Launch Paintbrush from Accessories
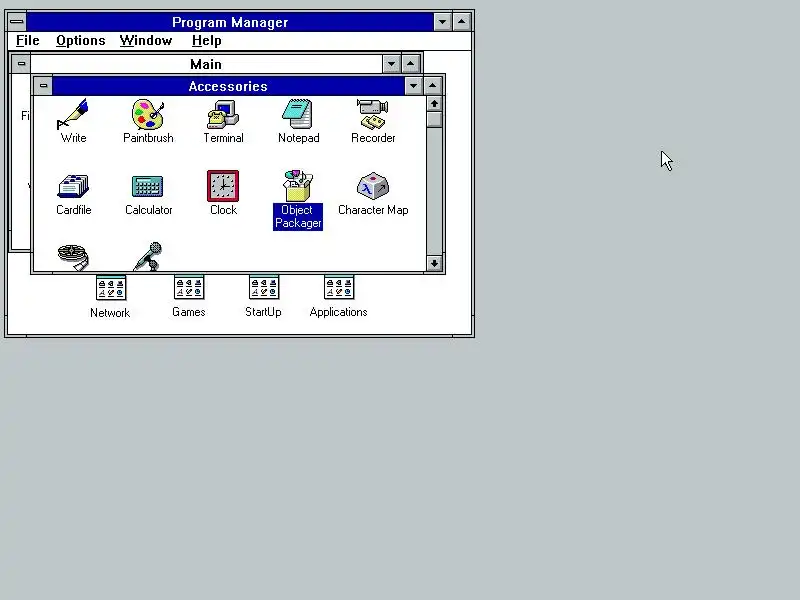Screen dimensions: 800x600 (x=148, y=114)
